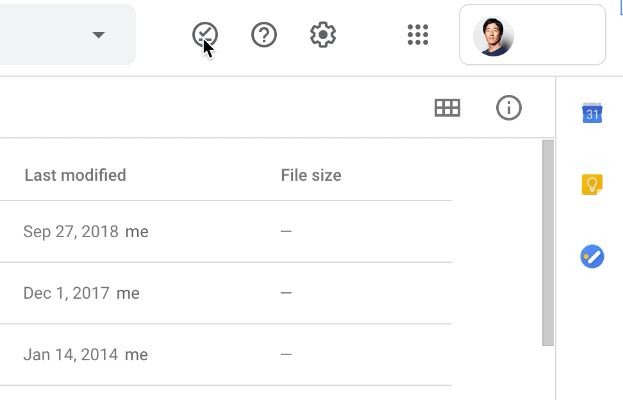Switch to grid layout view

click(447, 108)
